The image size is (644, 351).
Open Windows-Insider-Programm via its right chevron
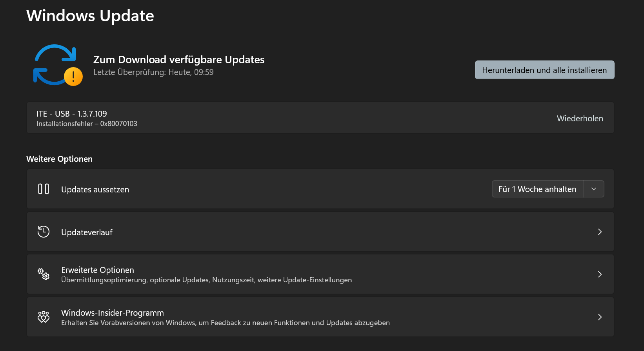click(x=600, y=317)
